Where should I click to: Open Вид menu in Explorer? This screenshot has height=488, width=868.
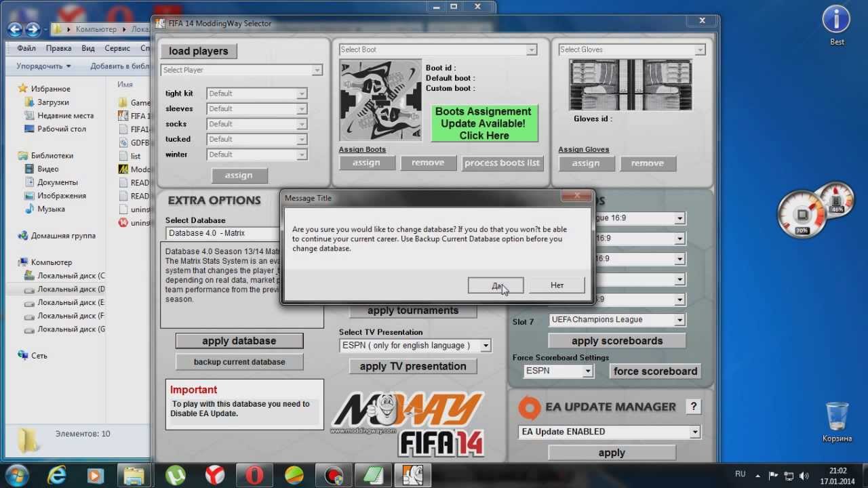88,49
